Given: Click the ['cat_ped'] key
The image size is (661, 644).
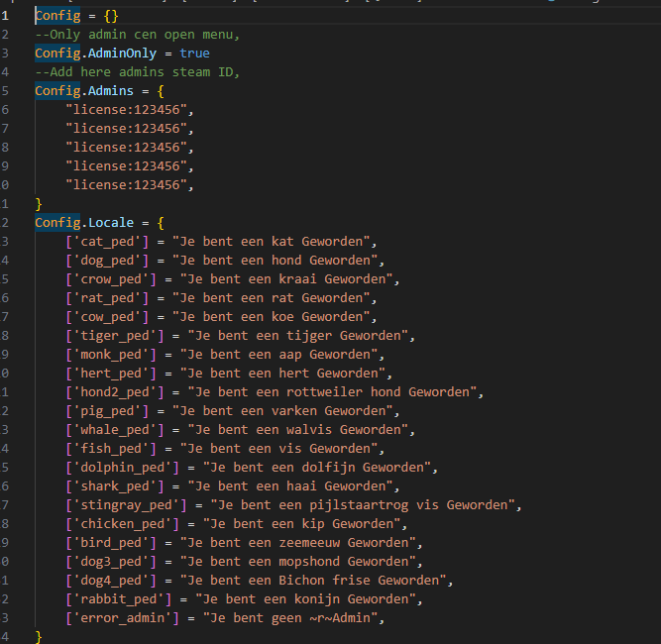Looking at the screenshot, I should coord(107,242).
